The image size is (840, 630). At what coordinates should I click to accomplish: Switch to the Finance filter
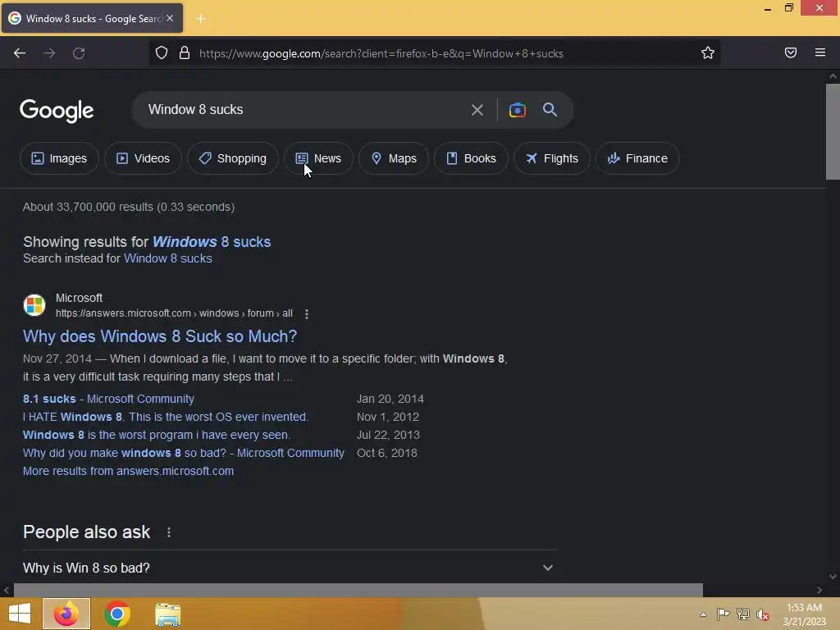pyautogui.click(x=638, y=158)
